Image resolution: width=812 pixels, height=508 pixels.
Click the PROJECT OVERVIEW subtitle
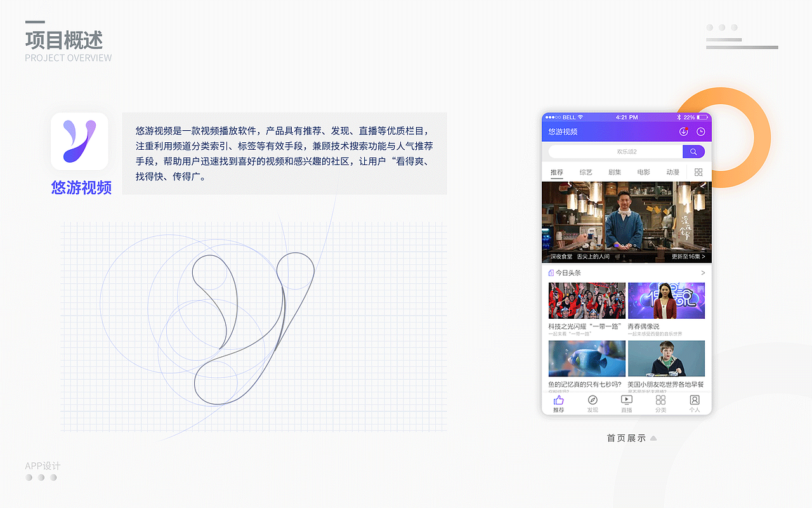[x=69, y=58]
